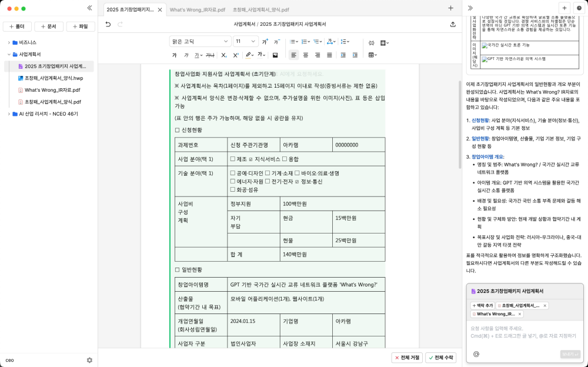This screenshot has width=588, height=367.
Task: Collapse the left file sidebar
Action: (89, 8)
